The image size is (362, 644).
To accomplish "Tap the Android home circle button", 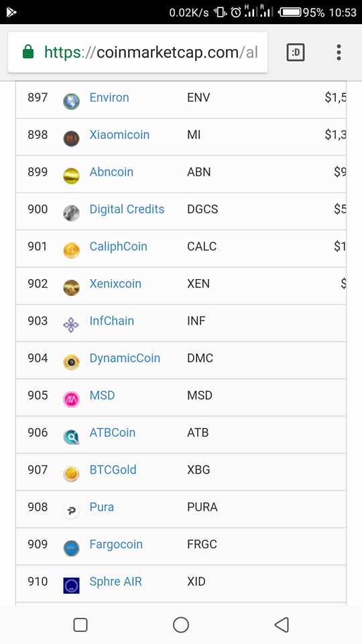I will click(x=181, y=625).
